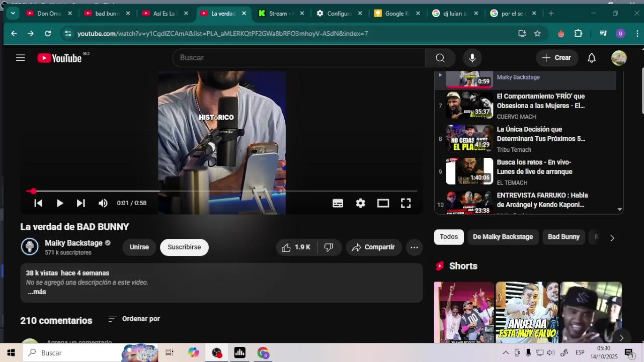644x362 pixels.
Task: Switch to the Don Oma tab
Action: pyautogui.click(x=49, y=14)
